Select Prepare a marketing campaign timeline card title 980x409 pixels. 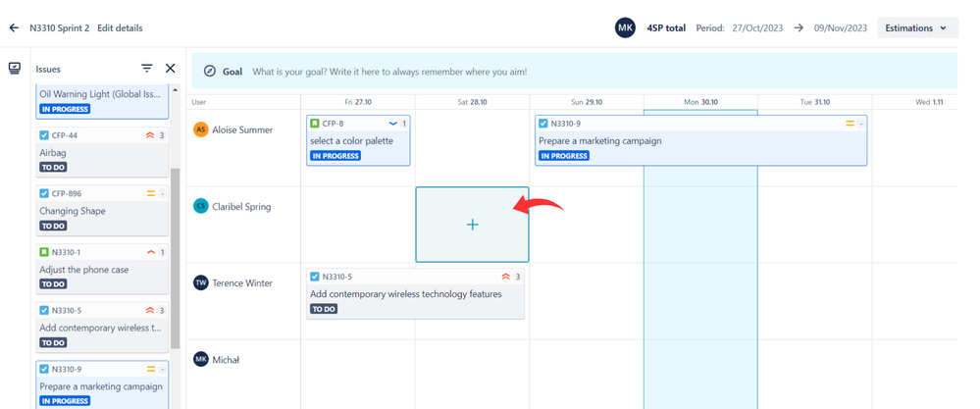pyautogui.click(x=600, y=141)
